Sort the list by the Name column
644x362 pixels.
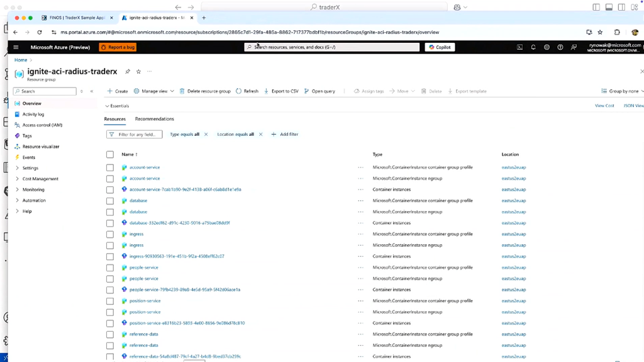(130, 155)
